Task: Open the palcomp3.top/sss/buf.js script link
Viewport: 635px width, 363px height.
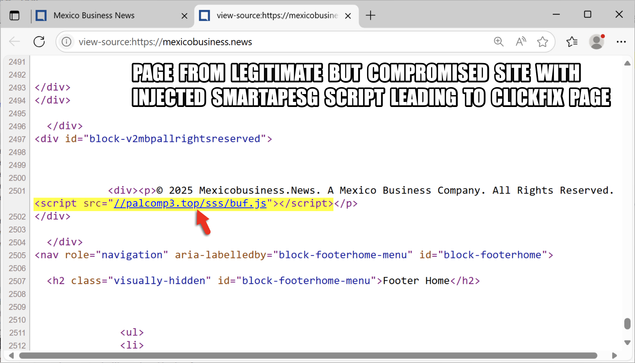Action: click(x=190, y=203)
